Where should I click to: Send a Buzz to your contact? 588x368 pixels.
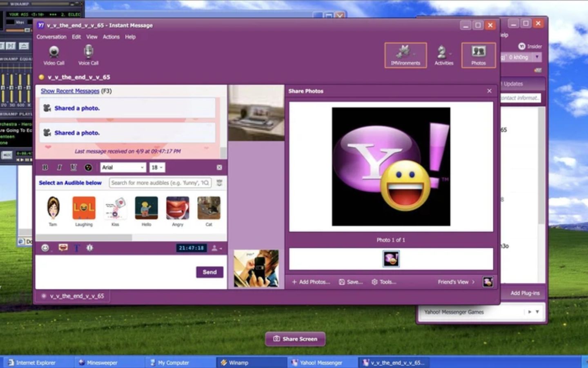click(89, 248)
